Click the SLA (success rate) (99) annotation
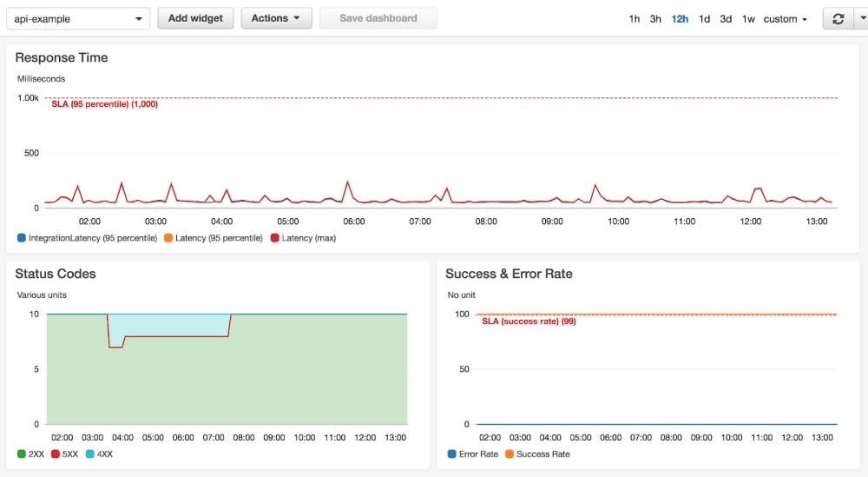The image size is (868, 477). coord(529,321)
